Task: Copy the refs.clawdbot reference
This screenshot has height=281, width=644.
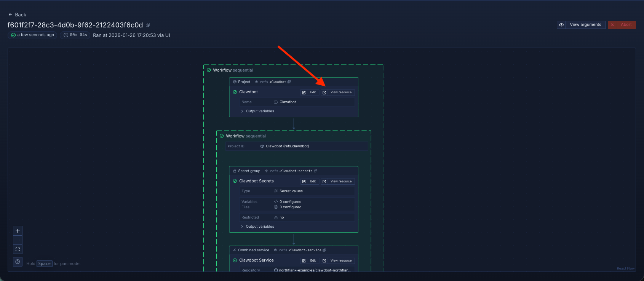Action: pyautogui.click(x=289, y=82)
